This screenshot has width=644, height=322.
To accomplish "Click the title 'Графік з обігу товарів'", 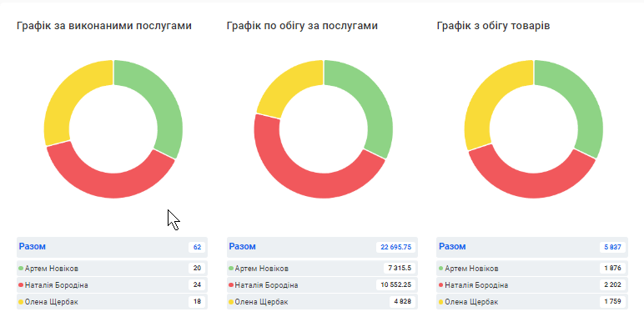I will pyautogui.click(x=494, y=26).
